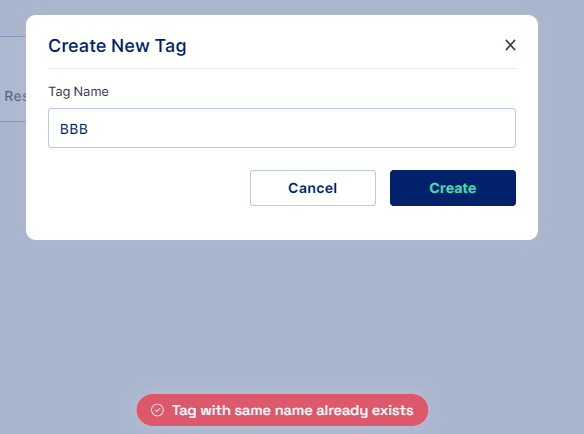
Task: Click the partially hidden 'Res' text behind dialog
Action: click(x=15, y=96)
